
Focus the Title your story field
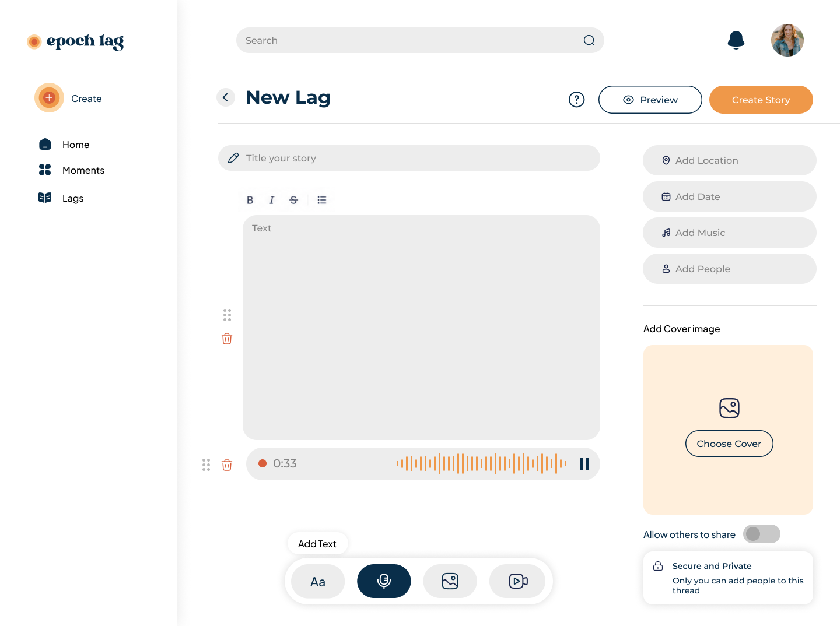click(x=409, y=158)
